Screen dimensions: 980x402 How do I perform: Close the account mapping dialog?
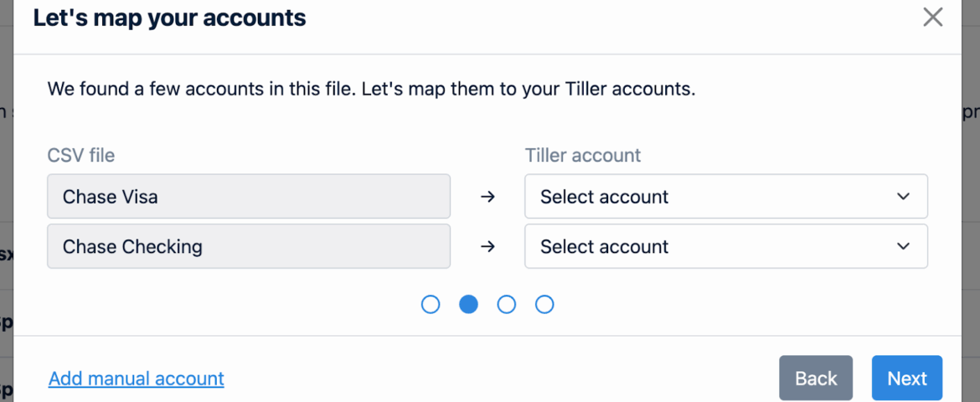pyautogui.click(x=932, y=17)
